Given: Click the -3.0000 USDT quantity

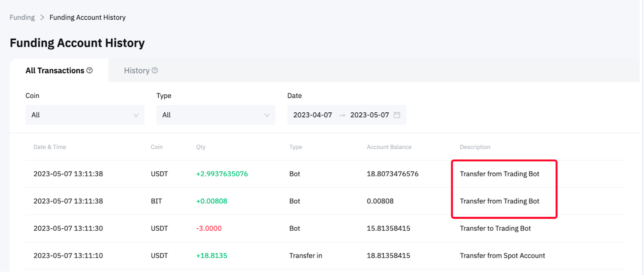Looking at the screenshot, I should coord(208,228).
